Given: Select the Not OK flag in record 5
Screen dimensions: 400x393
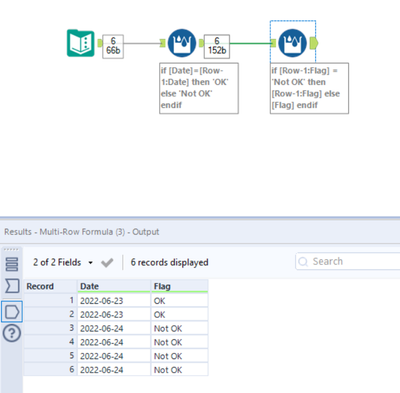Looking at the screenshot, I should tap(179, 356).
